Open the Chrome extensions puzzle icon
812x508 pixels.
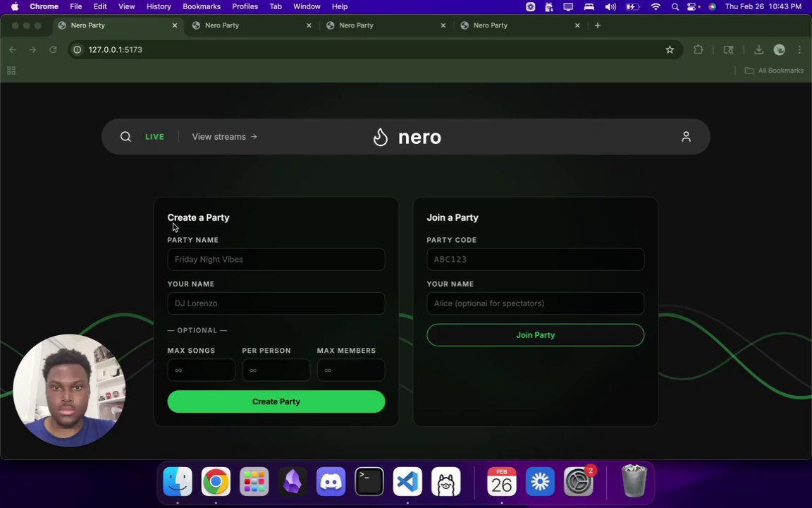[698, 50]
